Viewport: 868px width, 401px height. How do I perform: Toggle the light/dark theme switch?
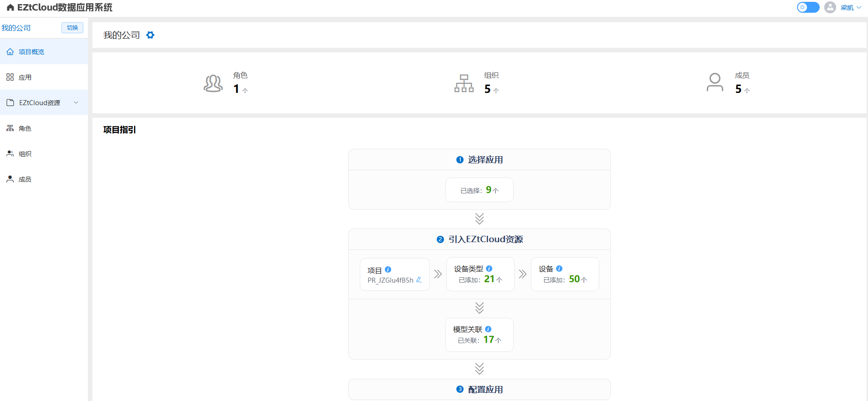[808, 7]
